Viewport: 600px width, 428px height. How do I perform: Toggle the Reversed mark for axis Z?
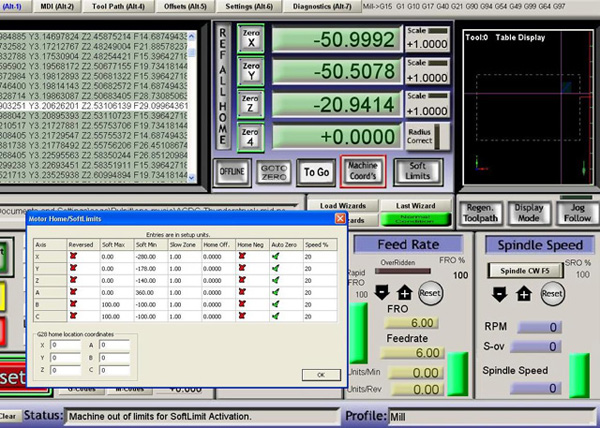pos(73,280)
